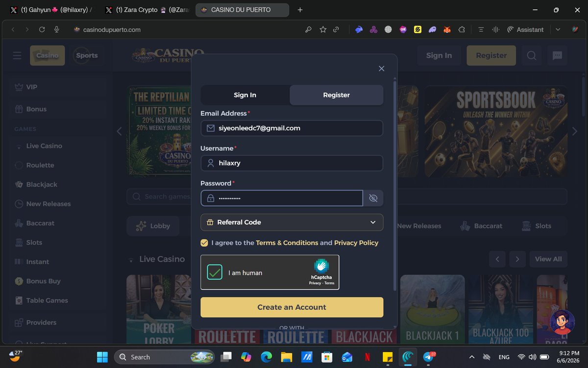Screen dimensions: 588x368
Task: Switch to the Sign In tab
Action: pyautogui.click(x=245, y=95)
